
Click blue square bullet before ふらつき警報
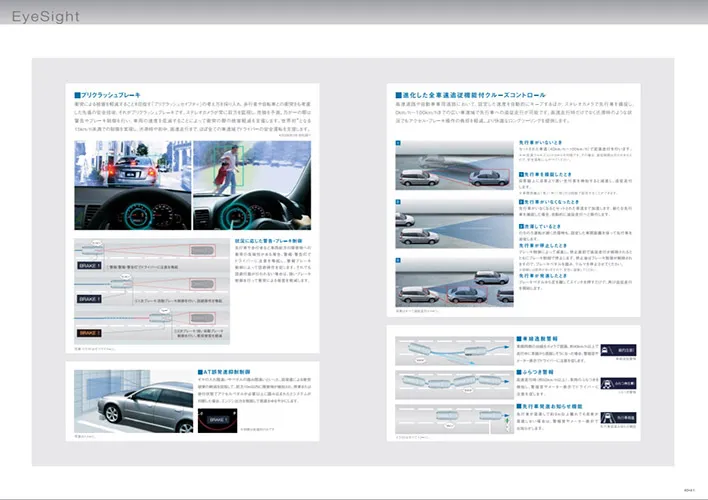(x=519, y=372)
